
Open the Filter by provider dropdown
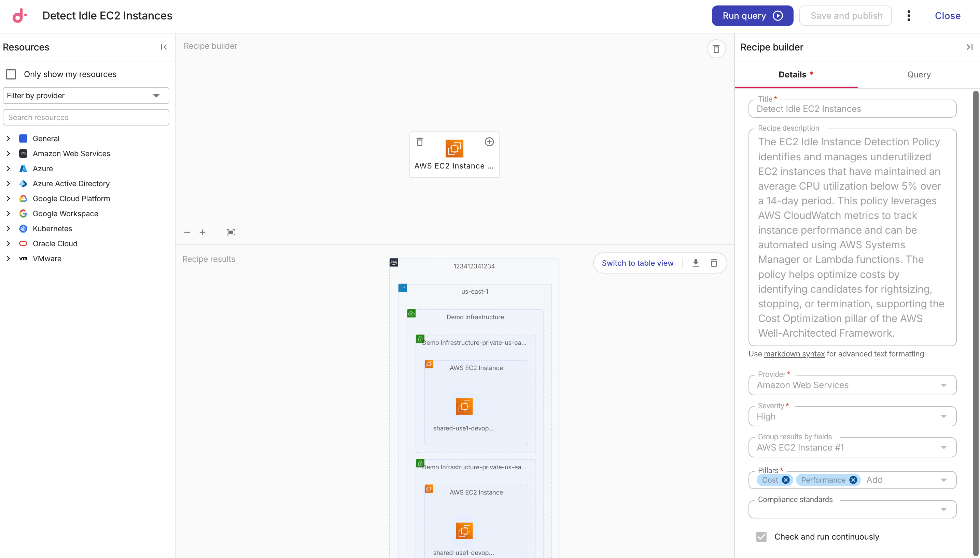(86, 96)
